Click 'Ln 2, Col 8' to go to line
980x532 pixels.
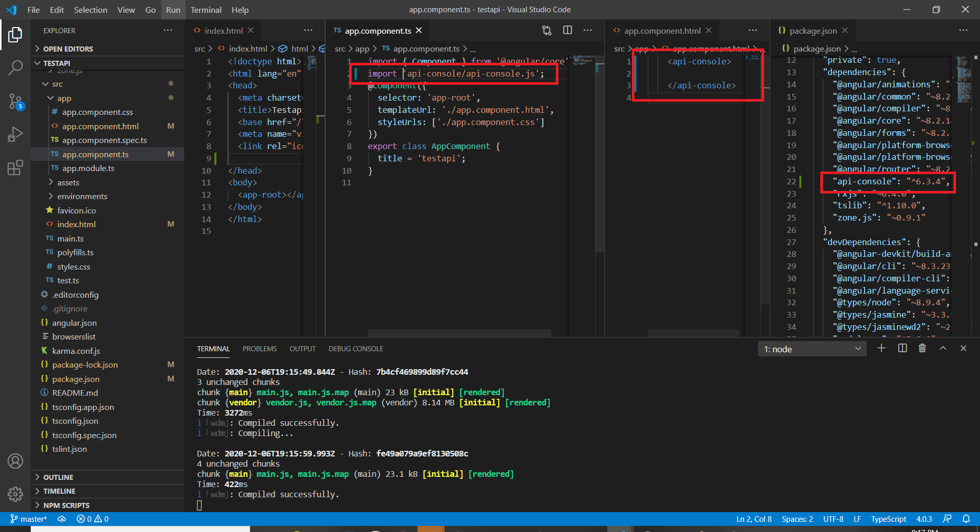[754, 519]
